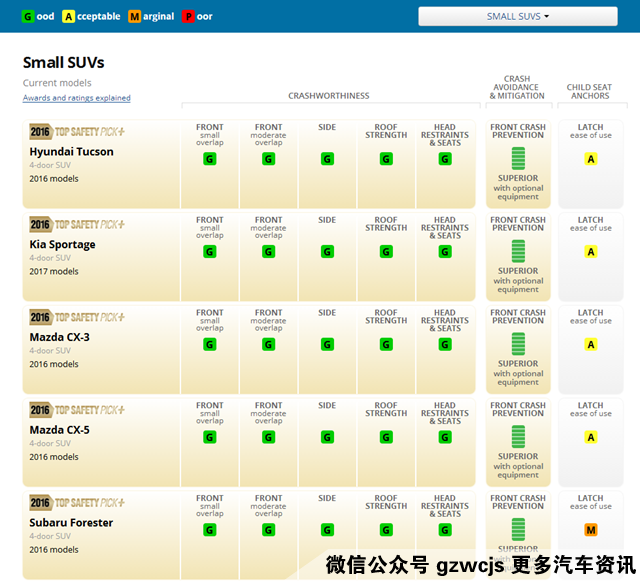Click the green G legend icon for Good
Image resolution: width=640 pixels, height=582 pixels.
tap(28, 16)
